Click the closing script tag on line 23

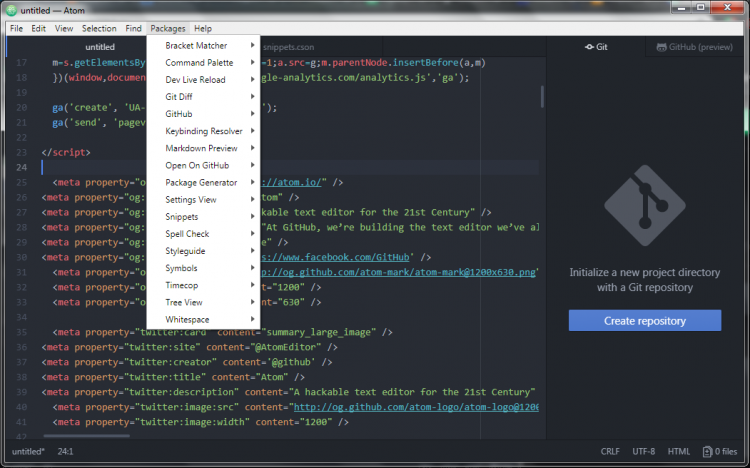[x=66, y=152]
